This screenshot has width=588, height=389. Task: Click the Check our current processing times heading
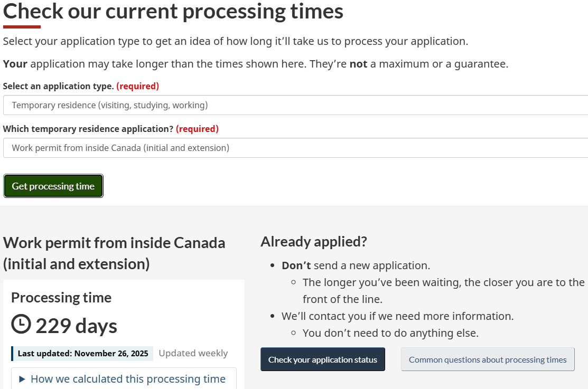pos(173,11)
